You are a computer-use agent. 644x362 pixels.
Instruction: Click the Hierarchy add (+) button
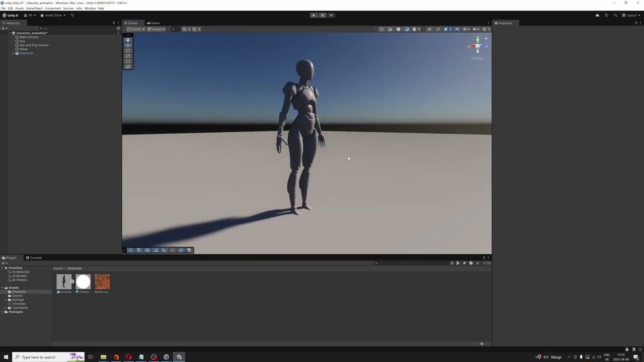4,28
